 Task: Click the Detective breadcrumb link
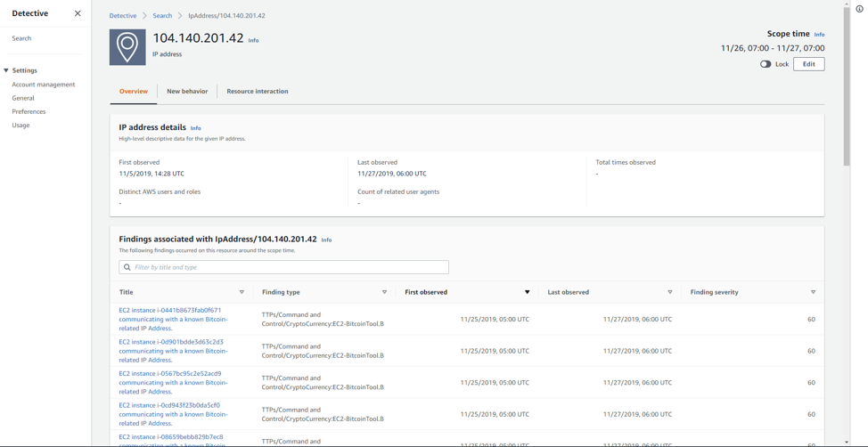(x=123, y=15)
